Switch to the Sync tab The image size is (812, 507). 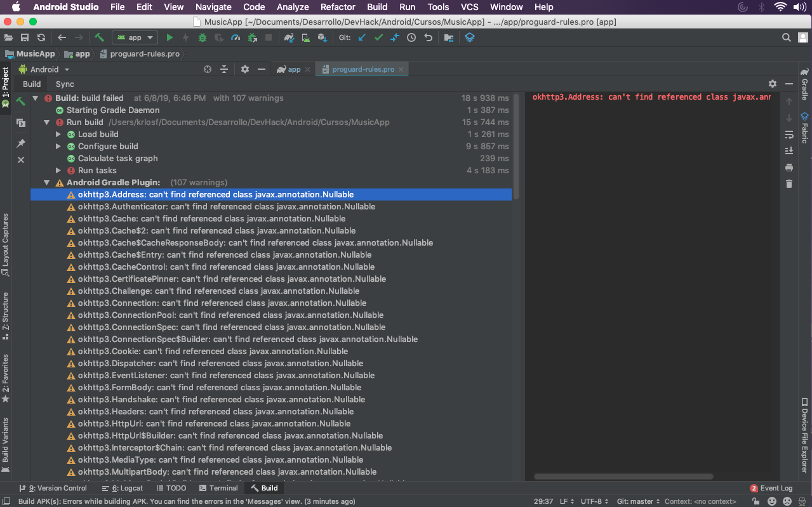point(65,84)
